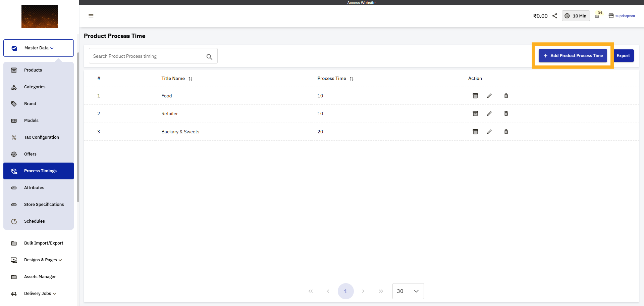Viewport: 644px width, 306px height.
Task: Open the rows per page dropdown showing 30
Action: point(408,291)
